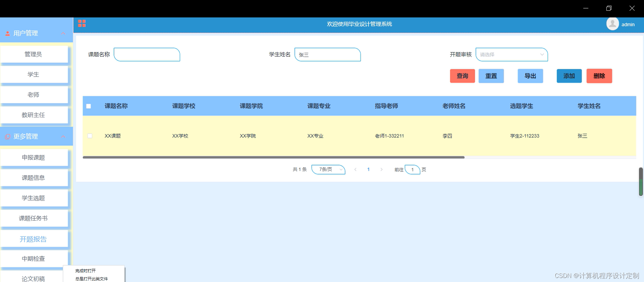This screenshot has width=644, height=282.
Task: Focus the 课题名称 input field
Action: (x=147, y=55)
